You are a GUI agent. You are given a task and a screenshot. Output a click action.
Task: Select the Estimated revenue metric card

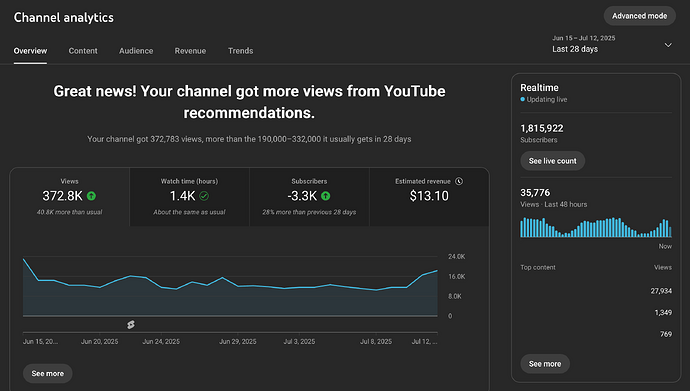429,197
